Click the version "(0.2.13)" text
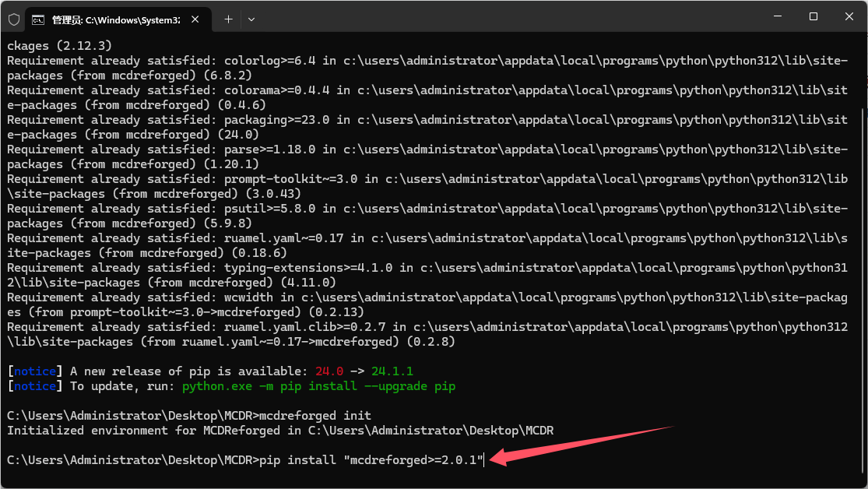Screen dimensions: 868x489 click(x=336, y=311)
